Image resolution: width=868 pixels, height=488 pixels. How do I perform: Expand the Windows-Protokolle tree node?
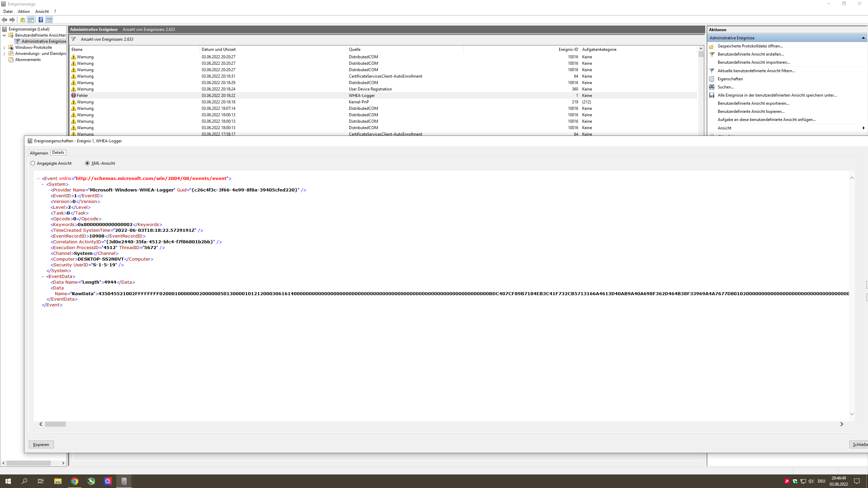click(4, 47)
